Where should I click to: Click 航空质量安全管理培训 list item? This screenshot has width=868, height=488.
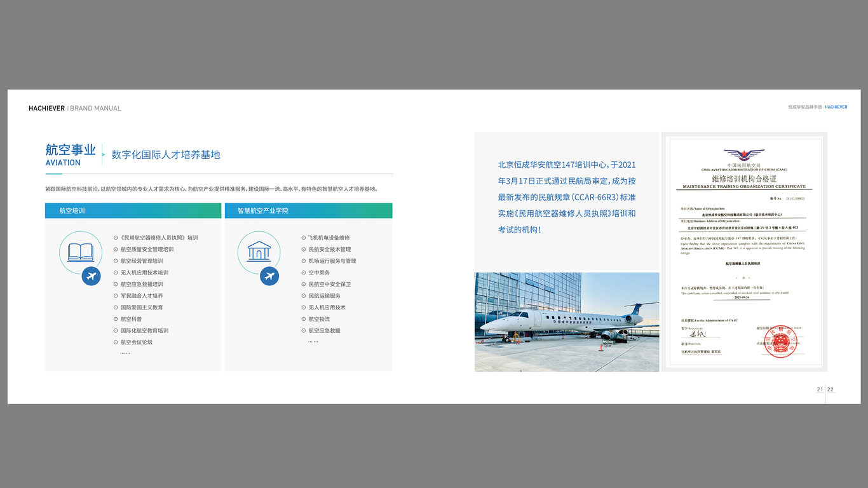(147, 249)
